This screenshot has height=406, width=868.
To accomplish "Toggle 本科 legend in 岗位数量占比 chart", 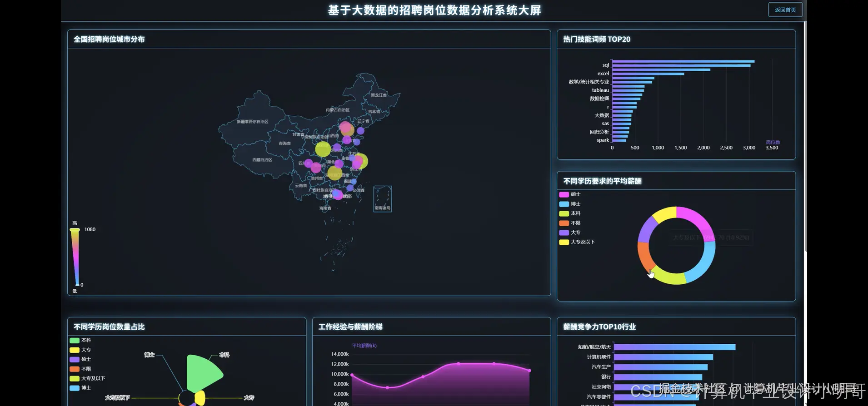I will [x=80, y=340].
